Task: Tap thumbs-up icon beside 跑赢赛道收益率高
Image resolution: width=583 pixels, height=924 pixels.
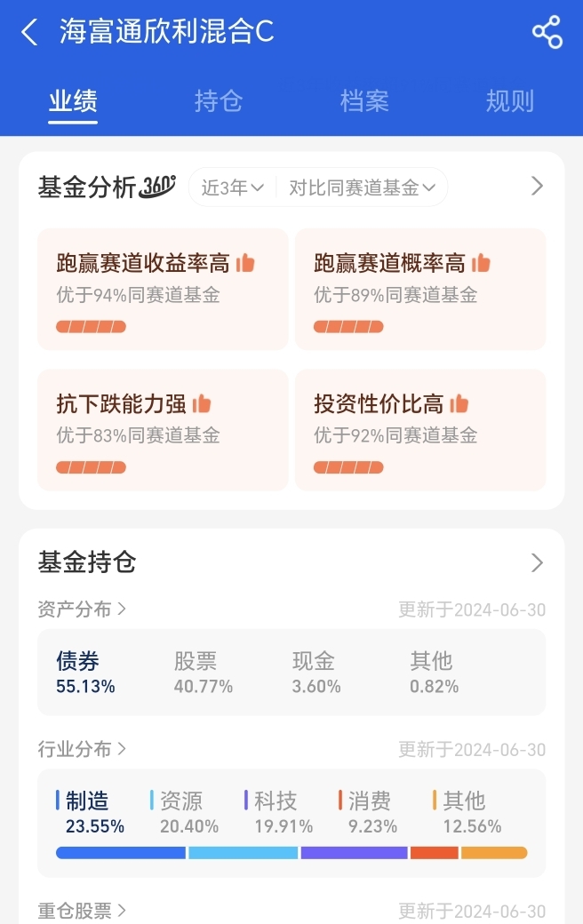Action: (x=245, y=263)
